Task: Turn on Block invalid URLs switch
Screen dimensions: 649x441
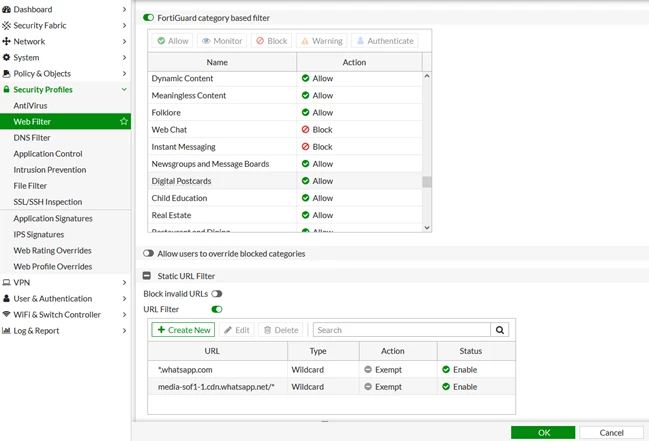Action: click(217, 294)
